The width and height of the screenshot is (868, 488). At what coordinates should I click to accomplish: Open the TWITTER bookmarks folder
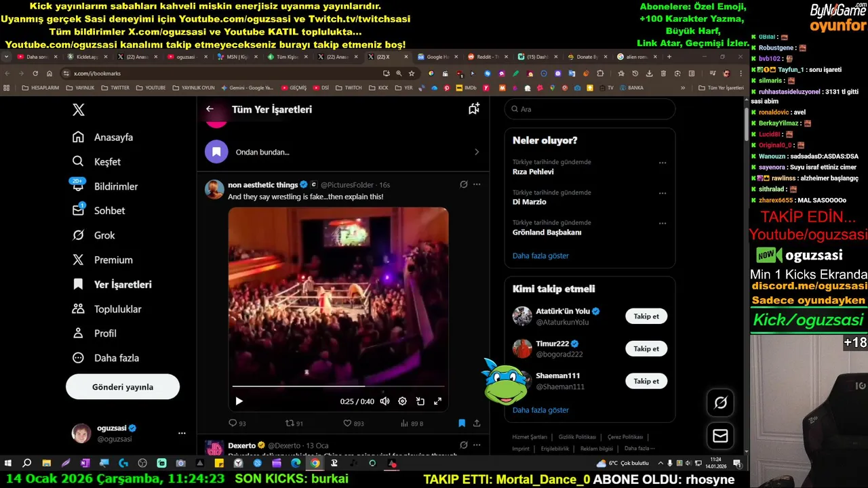[x=115, y=87]
